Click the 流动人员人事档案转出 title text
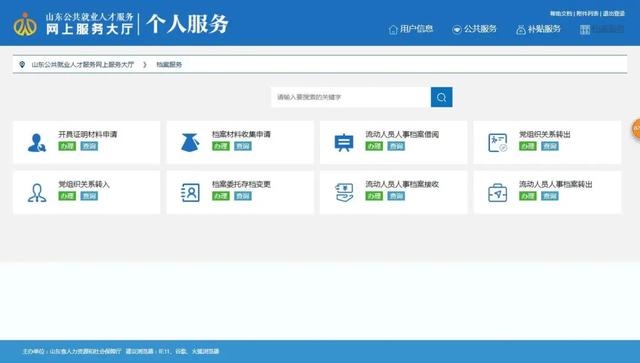This screenshot has height=363, width=640. pyautogui.click(x=556, y=184)
